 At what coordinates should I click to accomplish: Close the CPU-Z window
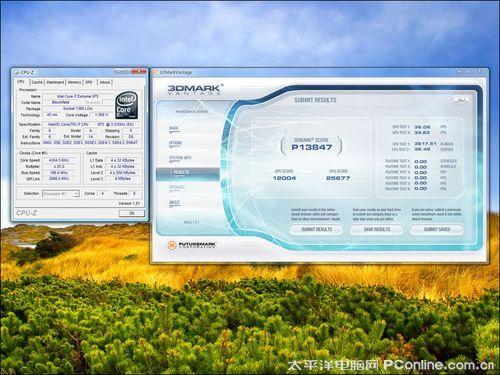(x=139, y=71)
